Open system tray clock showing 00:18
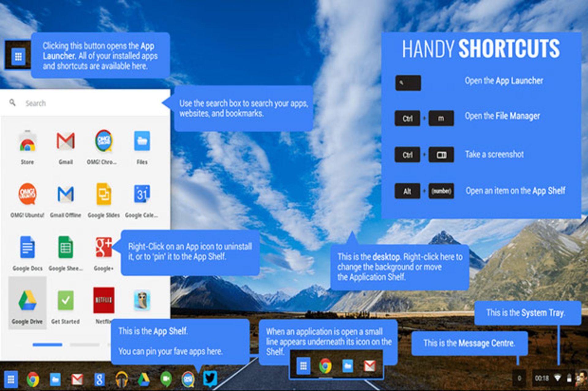 542,378
